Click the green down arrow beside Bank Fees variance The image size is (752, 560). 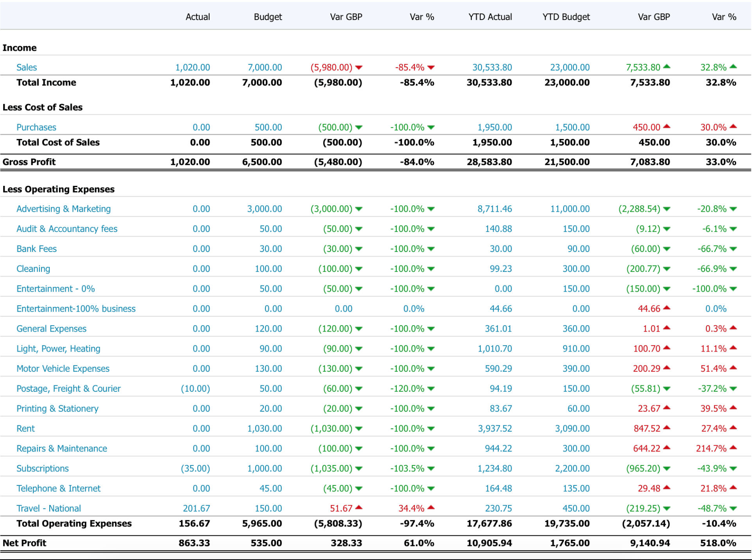click(x=359, y=249)
